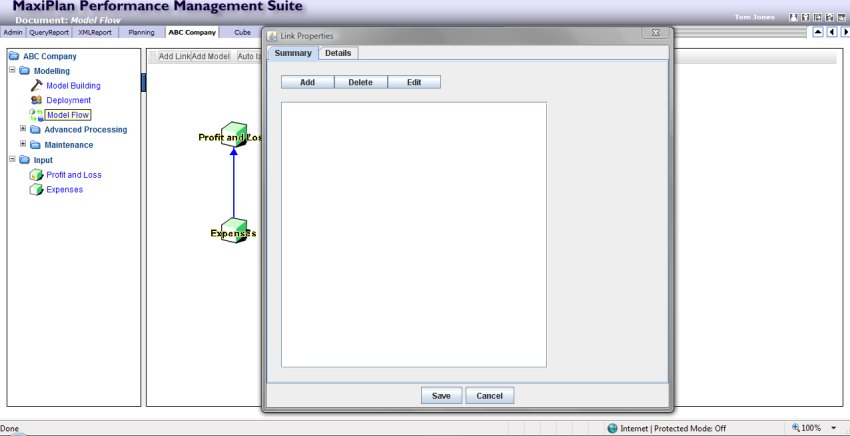Click the left arrow navigation button at top right
The height and width of the screenshot is (436, 850).
coord(831,32)
